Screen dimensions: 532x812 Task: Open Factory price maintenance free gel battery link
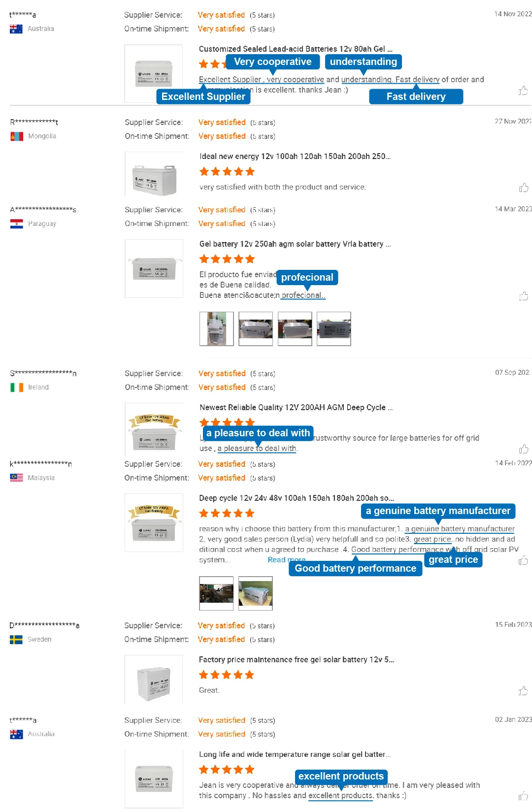coord(296,660)
